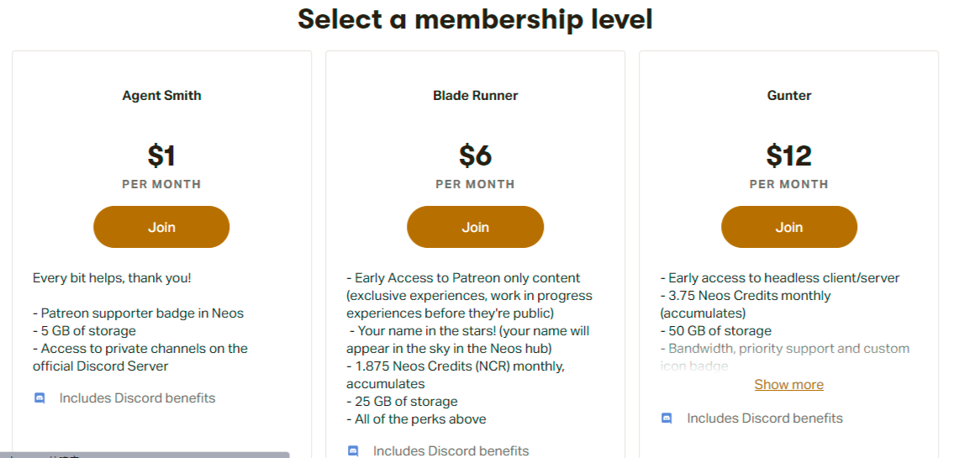Click 'Includes Discord benefits' under Blade Runner
The height and width of the screenshot is (458, 980).
point(450,451)
